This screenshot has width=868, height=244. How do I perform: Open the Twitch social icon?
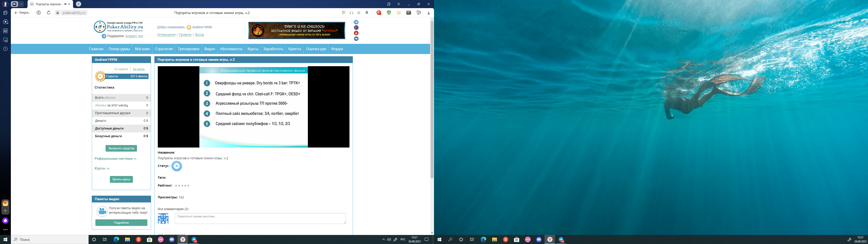coord(356,28)
